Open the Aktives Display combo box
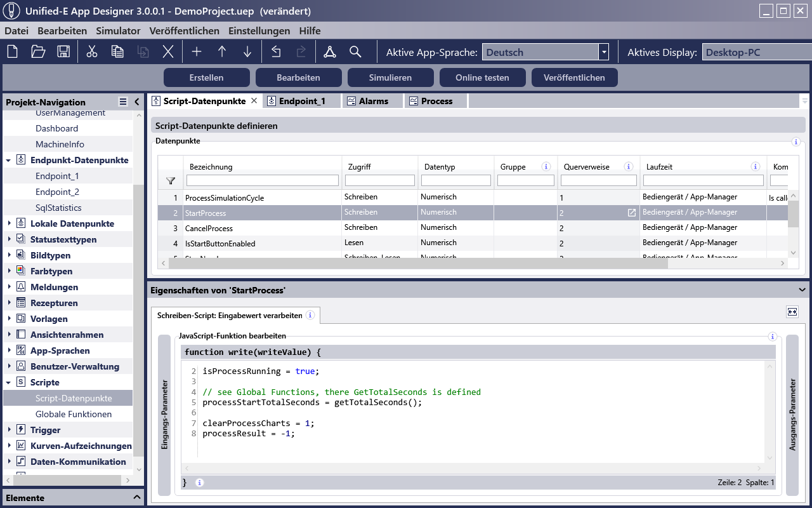The image size is (812, 508). [757, 52]
